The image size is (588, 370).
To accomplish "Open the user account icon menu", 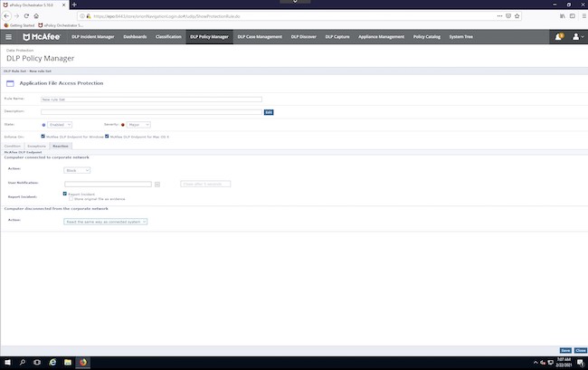I will (x=575, y=37).
